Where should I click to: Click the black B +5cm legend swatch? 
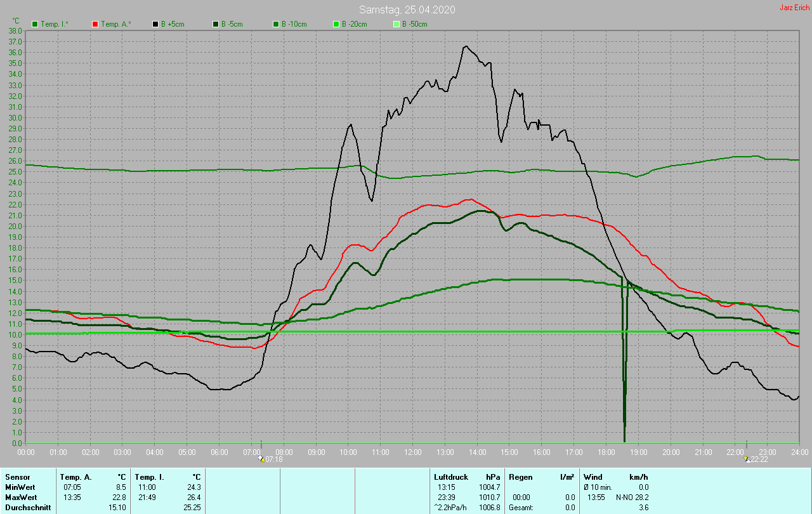tap(155, 24)
